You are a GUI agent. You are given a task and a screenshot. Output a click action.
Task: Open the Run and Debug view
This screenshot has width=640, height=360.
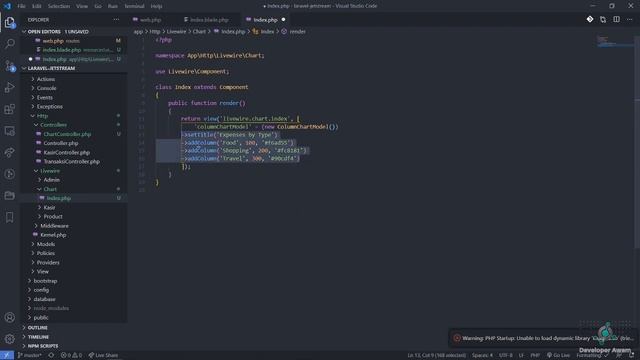[x=9, y=87]
